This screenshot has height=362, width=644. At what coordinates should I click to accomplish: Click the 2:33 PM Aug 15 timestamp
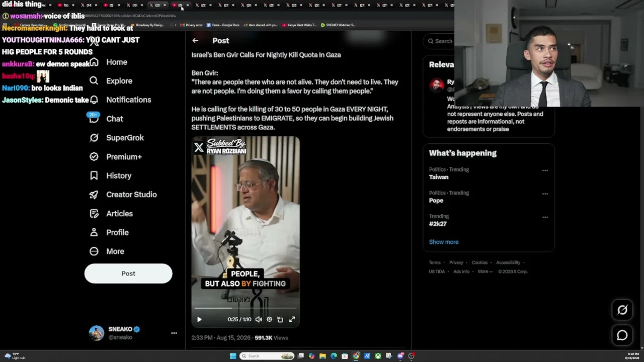[x=220, y=338]
